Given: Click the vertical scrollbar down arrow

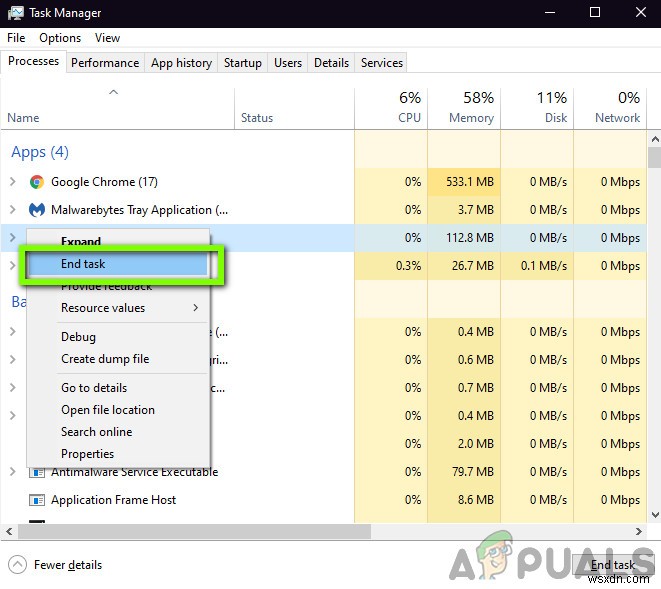Looking at the screenshot, I should (655, 515).
